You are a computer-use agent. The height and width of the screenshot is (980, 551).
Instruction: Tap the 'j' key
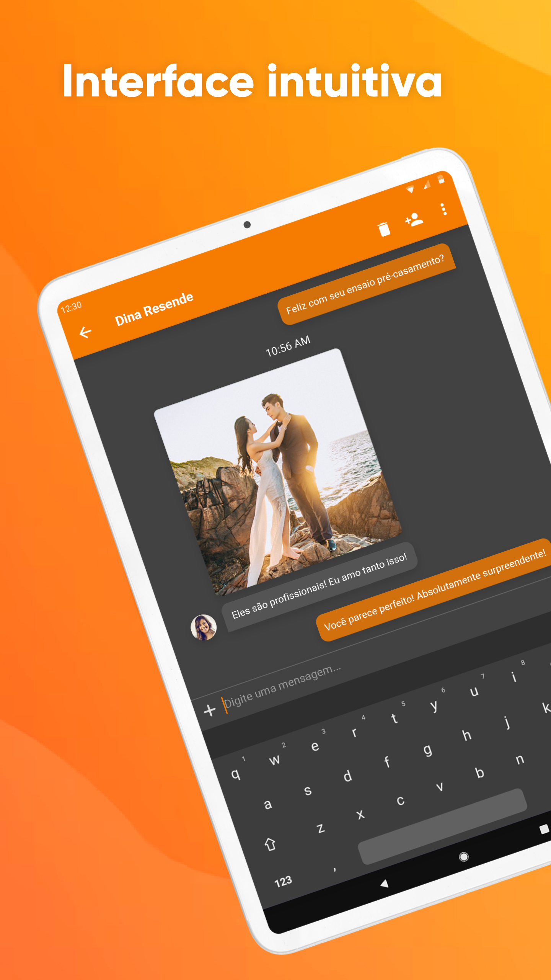pos(507,722)
